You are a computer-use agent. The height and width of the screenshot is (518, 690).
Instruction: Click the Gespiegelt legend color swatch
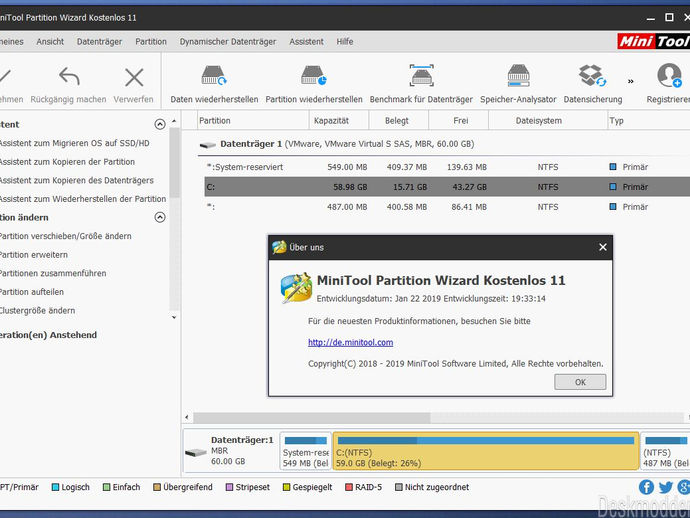(x=286, y=487)
